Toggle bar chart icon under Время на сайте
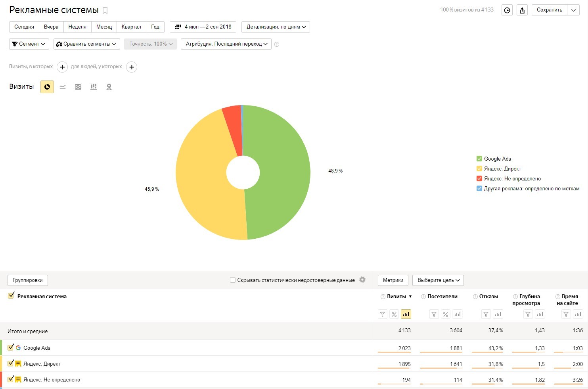588x389 pixels. pos(578,314)
